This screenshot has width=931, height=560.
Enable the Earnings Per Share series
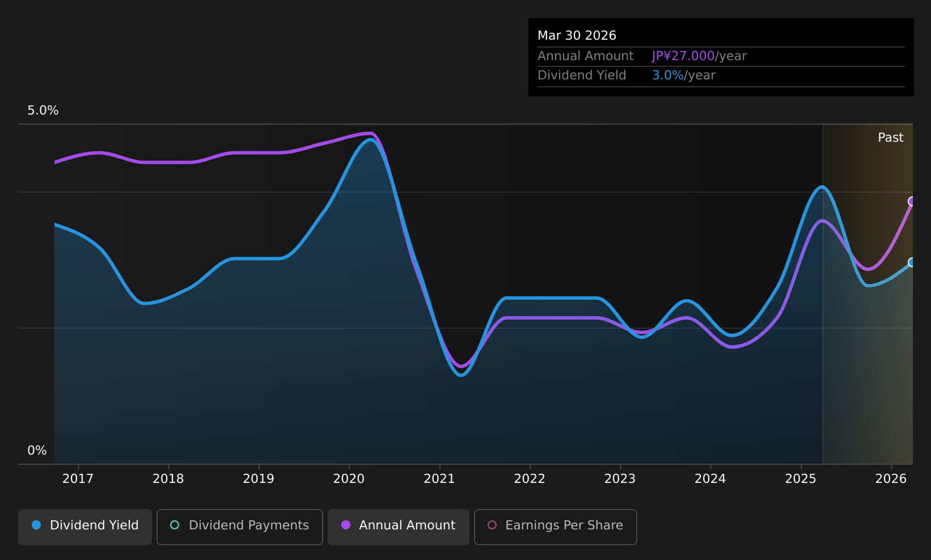556,527
